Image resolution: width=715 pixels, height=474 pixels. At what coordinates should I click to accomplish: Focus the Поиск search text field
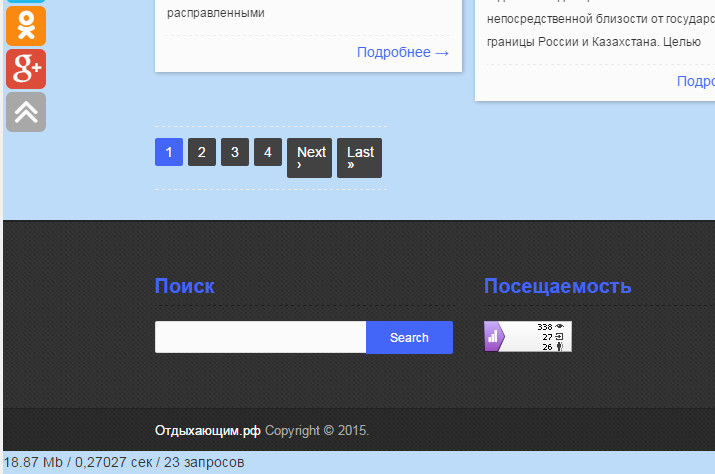(260, 337)
